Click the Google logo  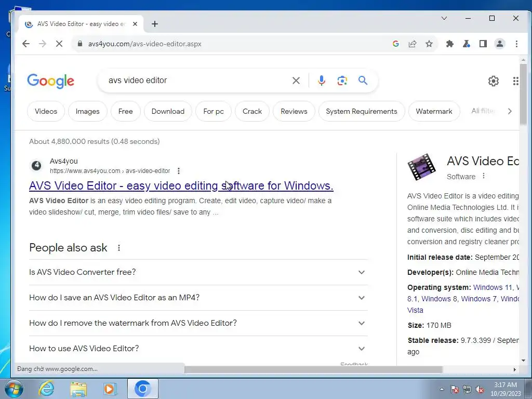pyautogui.click(x=50, y=81)
